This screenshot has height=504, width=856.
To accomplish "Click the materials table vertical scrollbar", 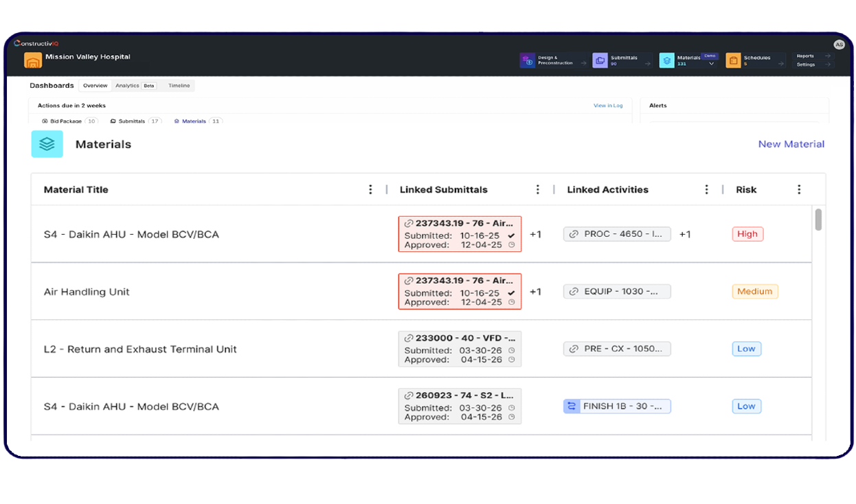I will [x=818, y=220].
